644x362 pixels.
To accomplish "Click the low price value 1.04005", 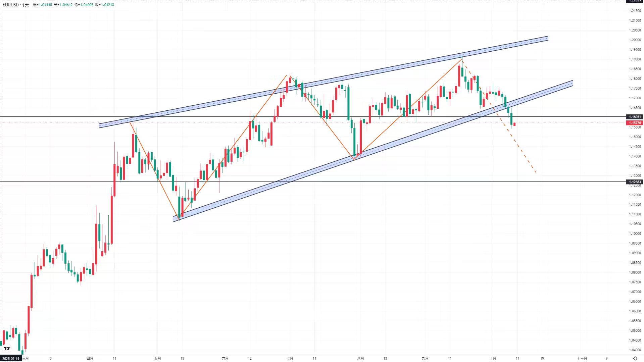I will [87, 5].
